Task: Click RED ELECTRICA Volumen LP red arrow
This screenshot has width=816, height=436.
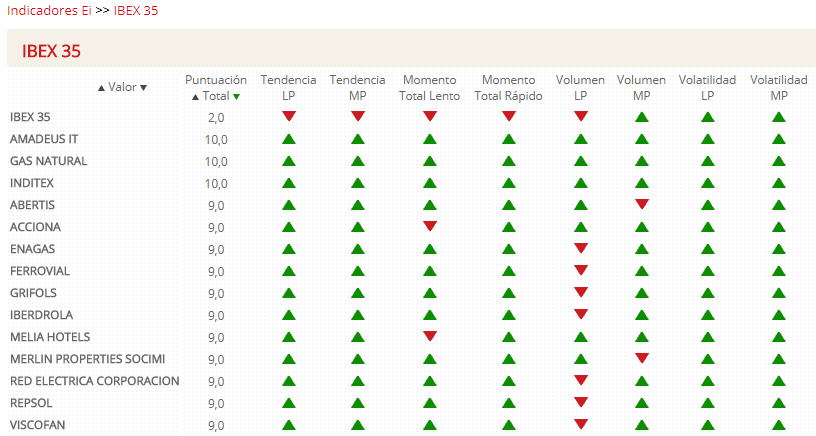Action: click(x=581, y=380)
